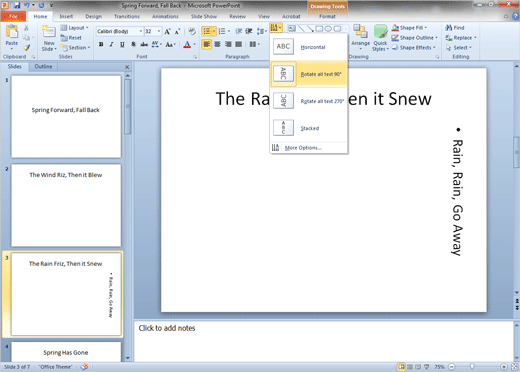The height and width of the screenshot is (372, 520).
Task: Open the Arrange menu
Action: 360,37
